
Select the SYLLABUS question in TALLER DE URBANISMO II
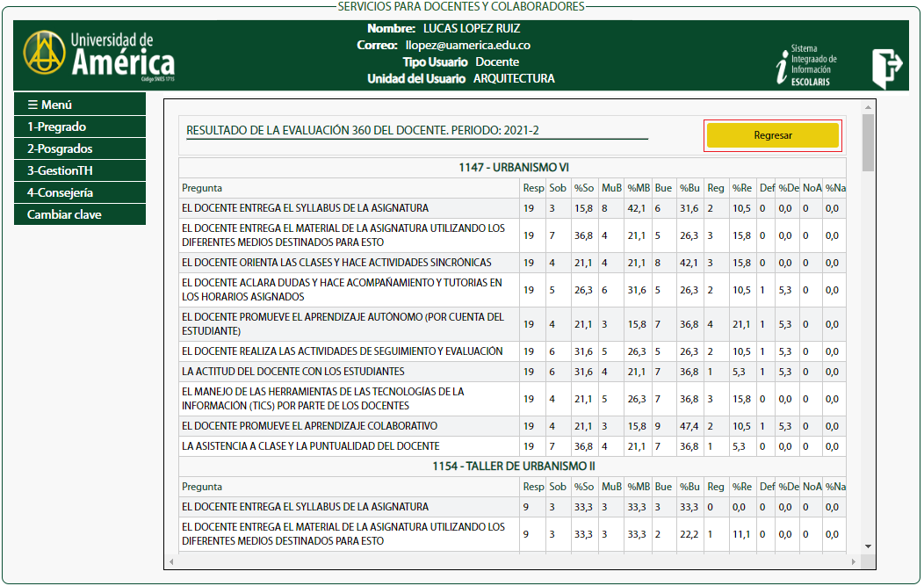point(306,507)
